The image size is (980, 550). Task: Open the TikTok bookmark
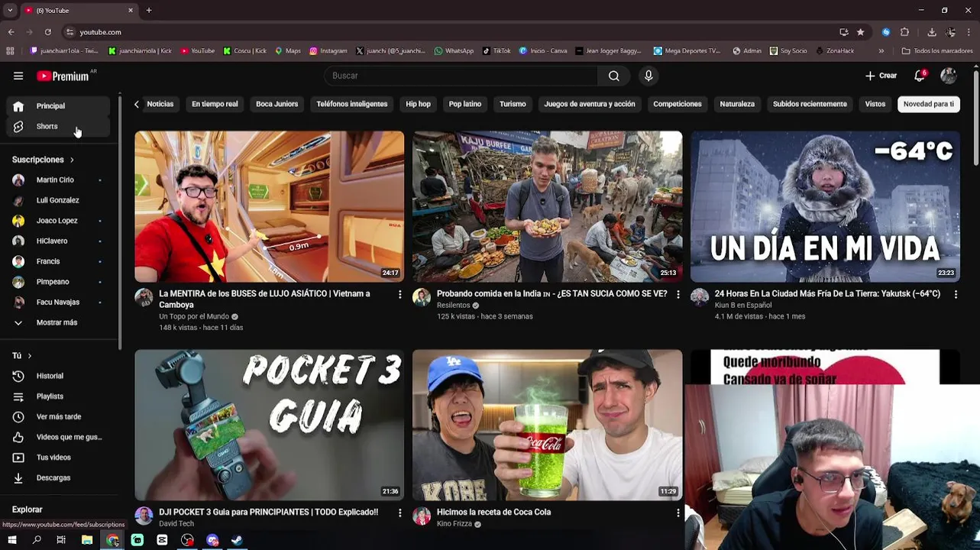(x=496, y=51)
